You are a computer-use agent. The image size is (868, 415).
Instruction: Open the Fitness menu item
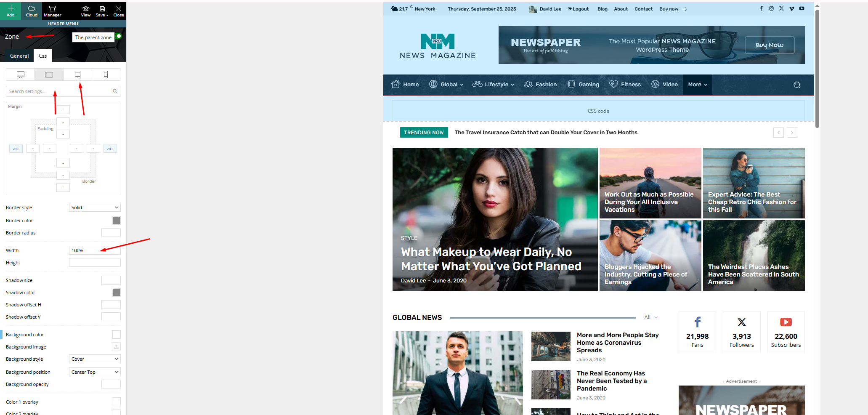click(x=625, y=85)
